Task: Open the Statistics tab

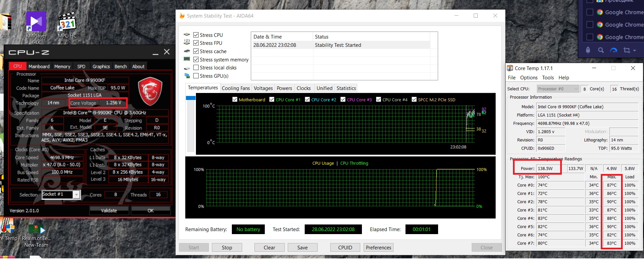Action: click(x=346, y=88)
